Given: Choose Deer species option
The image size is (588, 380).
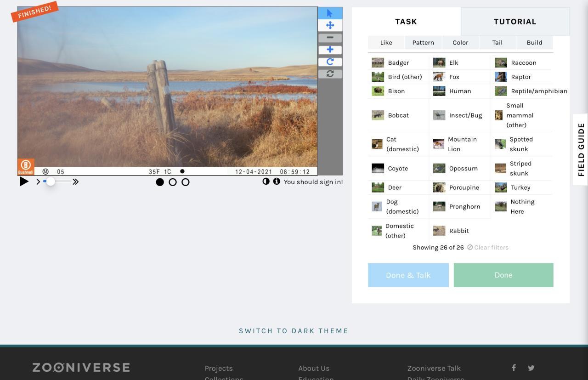Looking at the screenshot, I should (x=398, y=187).
